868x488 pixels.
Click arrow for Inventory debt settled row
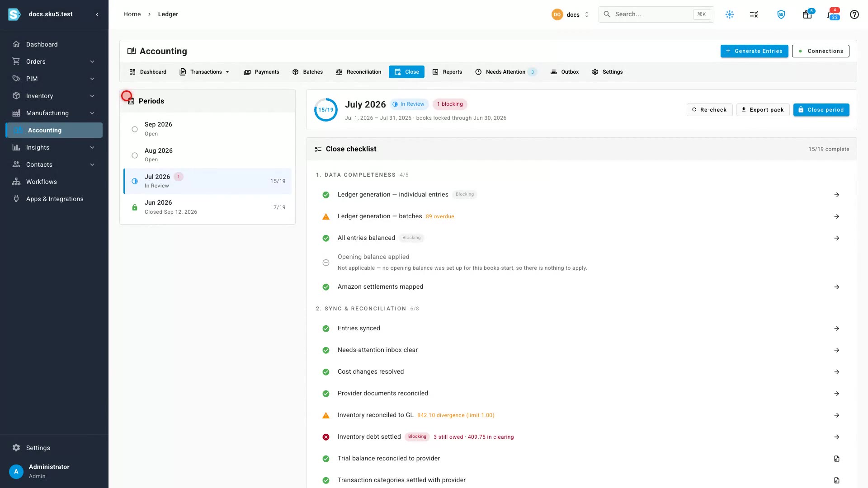point(837,437)
